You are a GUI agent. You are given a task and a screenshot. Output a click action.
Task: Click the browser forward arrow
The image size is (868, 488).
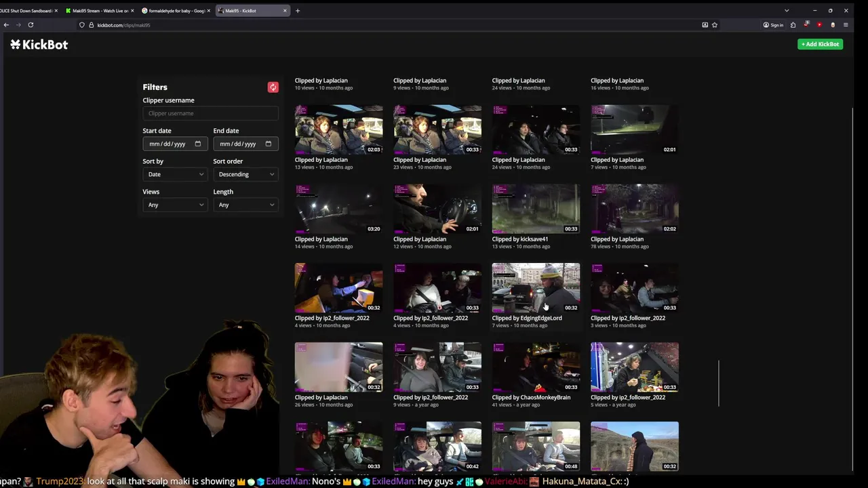tap(18, 25)
